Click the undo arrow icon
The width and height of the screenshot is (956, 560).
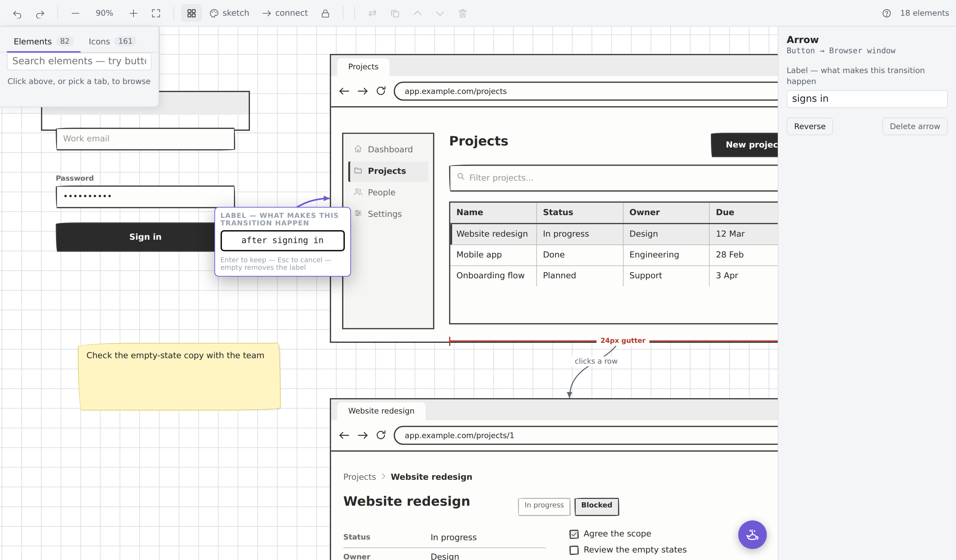click(x=17, y=14)
